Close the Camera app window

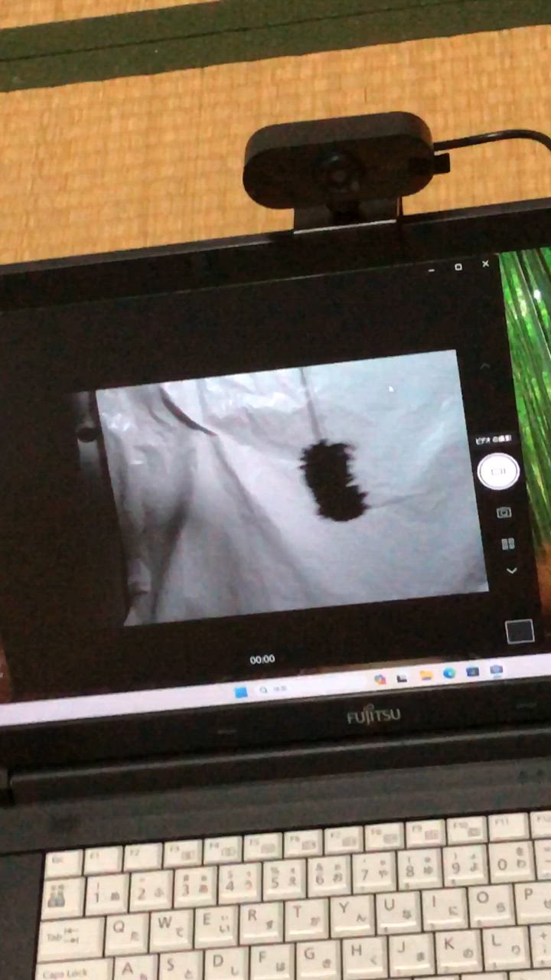pyautogui.click(x=485, y=263)
